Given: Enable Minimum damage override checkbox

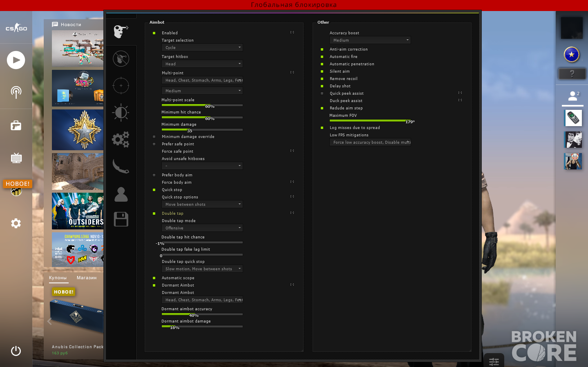Looking at the screenshot, I should point(154,137).
